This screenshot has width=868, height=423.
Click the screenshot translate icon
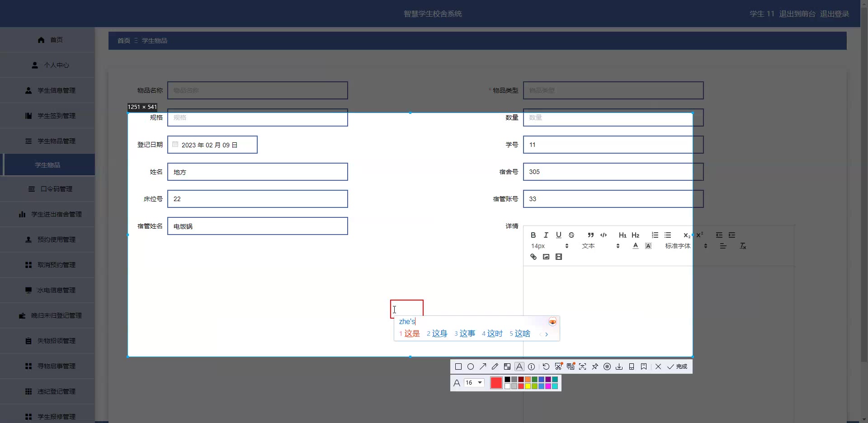pos(571,367)
